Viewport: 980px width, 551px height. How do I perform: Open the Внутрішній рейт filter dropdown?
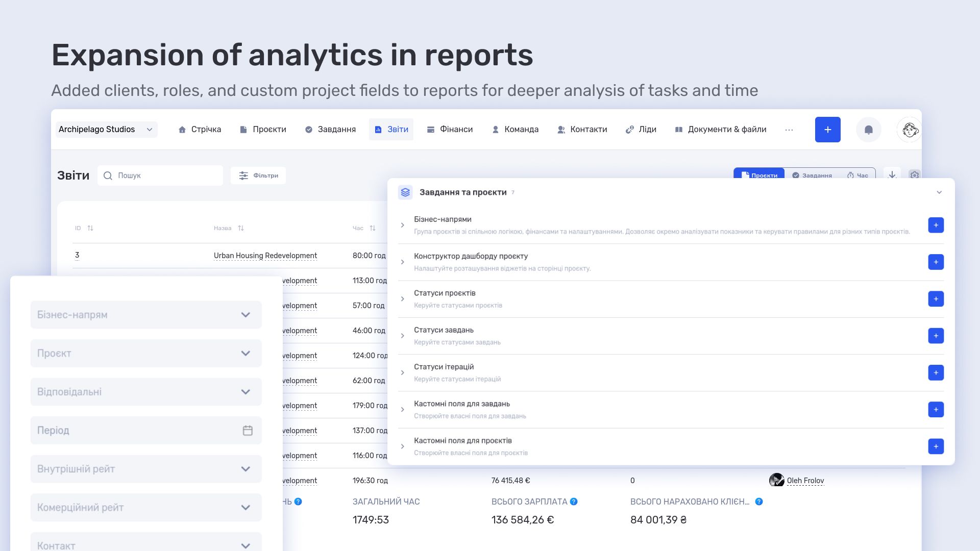coord(146,469)
